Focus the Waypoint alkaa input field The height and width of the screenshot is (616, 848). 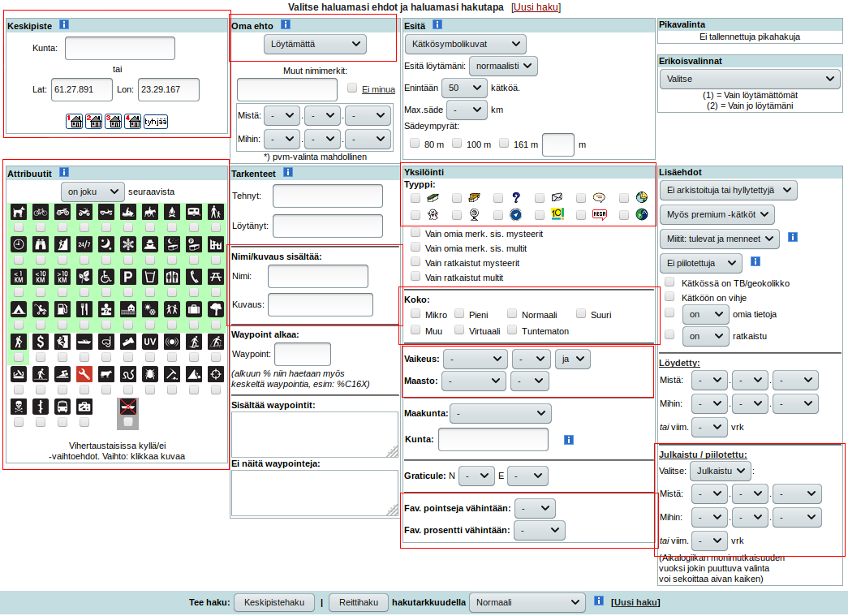point(303,354)
